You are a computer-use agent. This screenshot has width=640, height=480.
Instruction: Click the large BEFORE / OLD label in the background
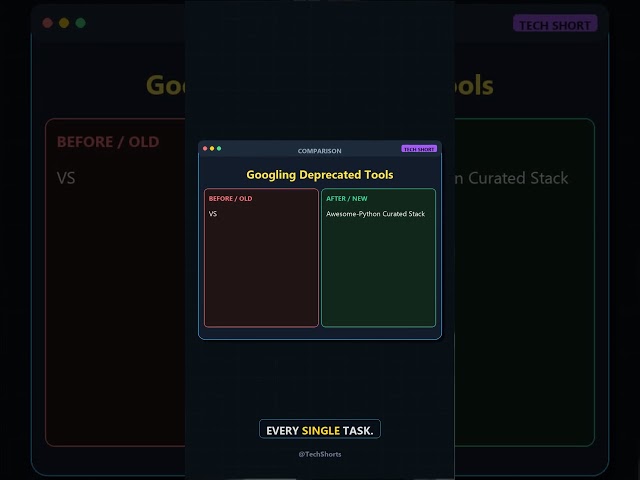coord(108,142)
